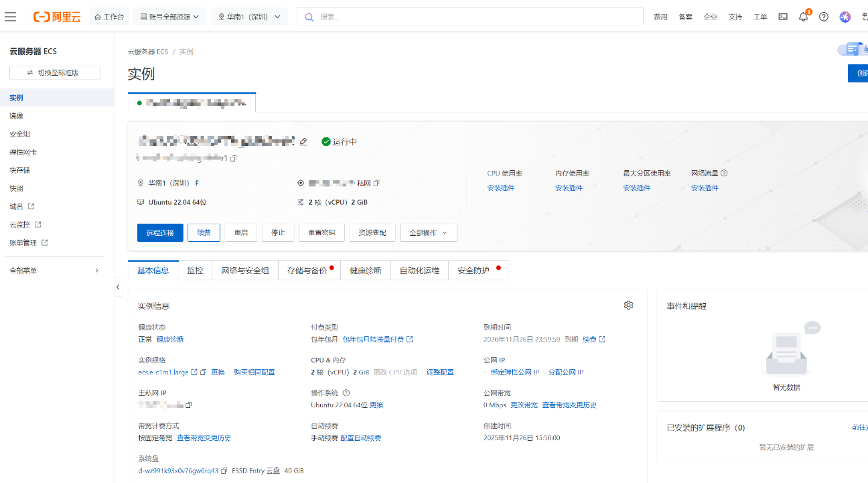
Task: Open 云监控 in sidebar
Action: click(x=25, y=224)
